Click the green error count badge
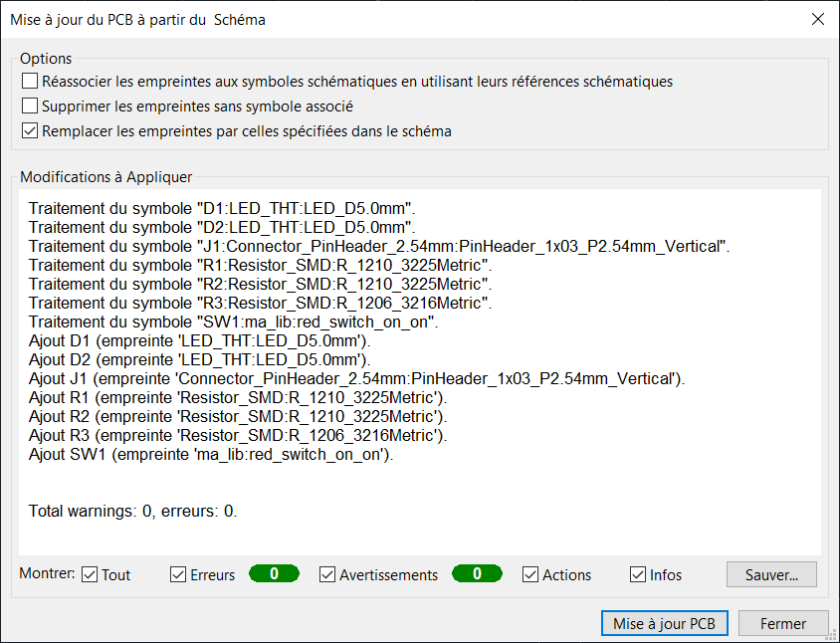This screenshot has height=643, width=840. [x=274, y=574]
